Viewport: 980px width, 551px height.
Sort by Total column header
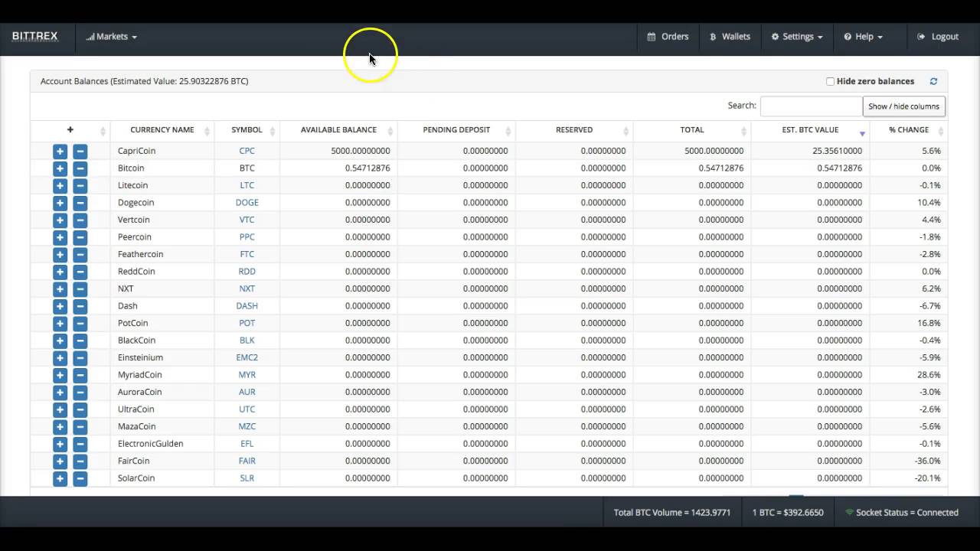[x=692, y=130]
